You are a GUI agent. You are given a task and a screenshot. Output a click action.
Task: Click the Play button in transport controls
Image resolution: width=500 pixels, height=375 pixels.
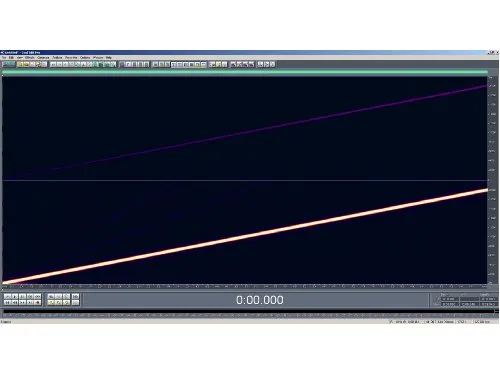tap(15, 296)
